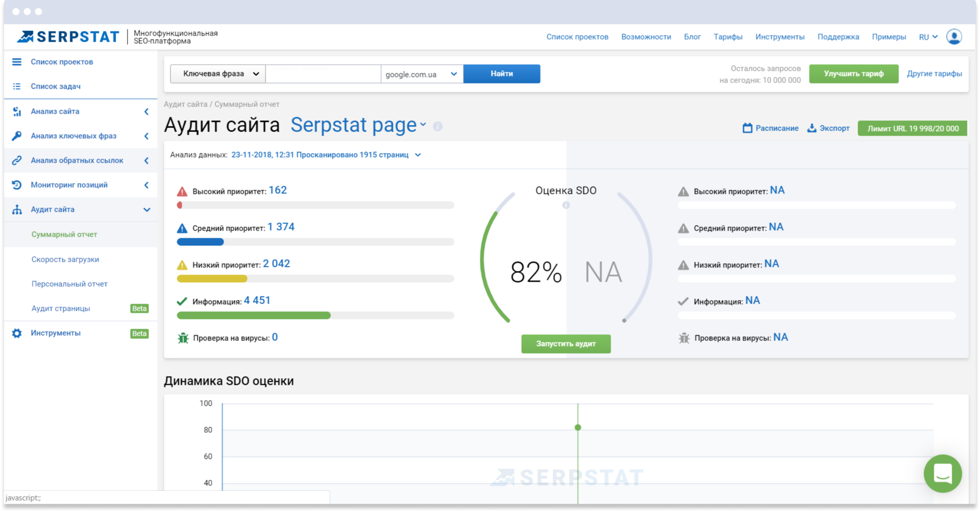This screenshot has width=980, height=512.
Task: Expand the Анализ обратных ссылок chevron
Action: point(146,160)
